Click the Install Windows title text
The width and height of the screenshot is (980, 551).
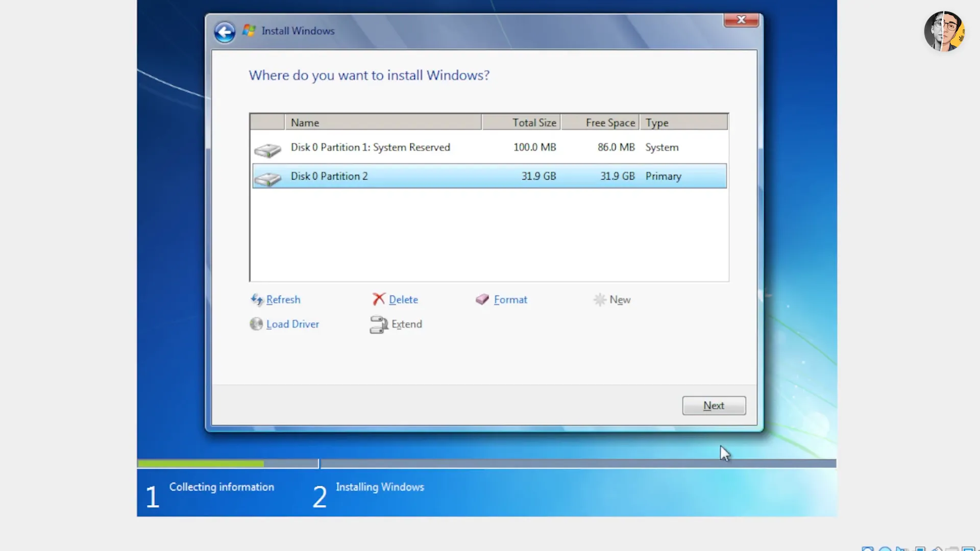point(298,31)
